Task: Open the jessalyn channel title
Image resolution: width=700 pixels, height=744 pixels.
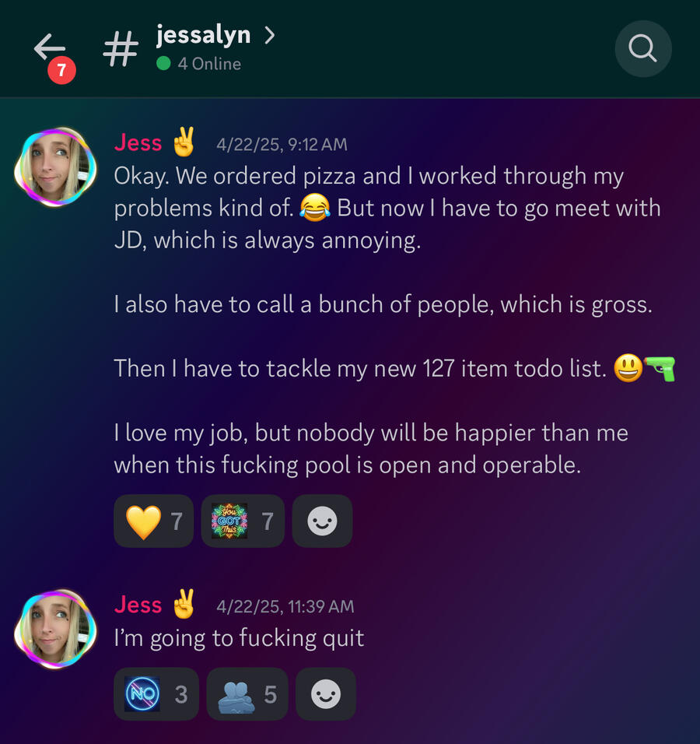Action: (x=203, y=35)
